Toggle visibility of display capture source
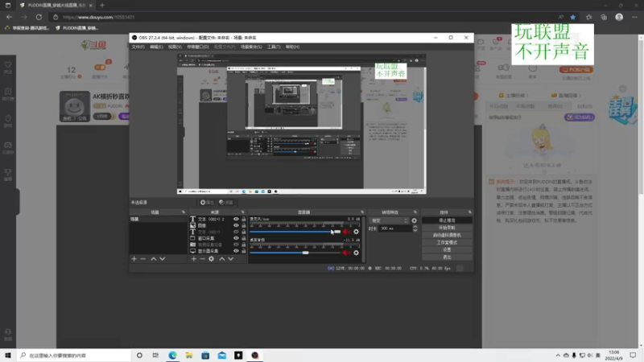Screen dimensions: 644x362 [236, 251]
